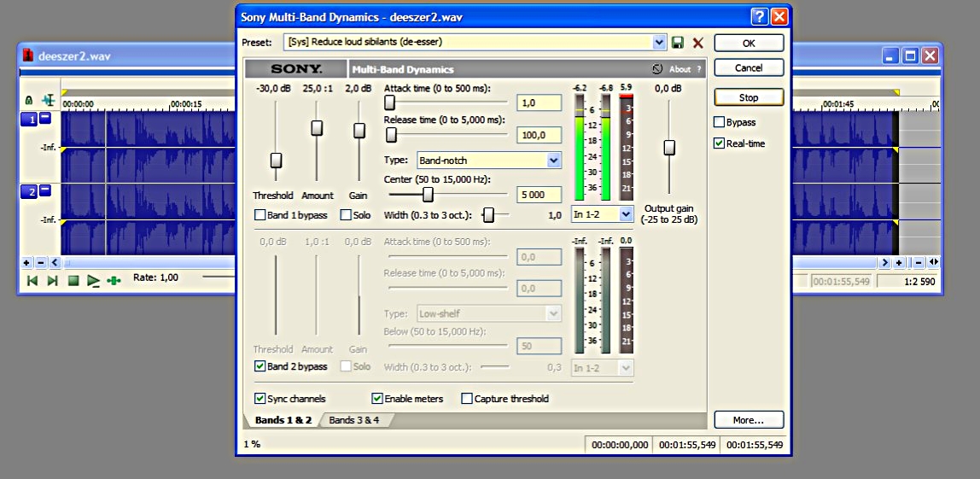Click the Center frequency slider handle
The height and width of the screenshot is (479, 980).
click(429, 196)
